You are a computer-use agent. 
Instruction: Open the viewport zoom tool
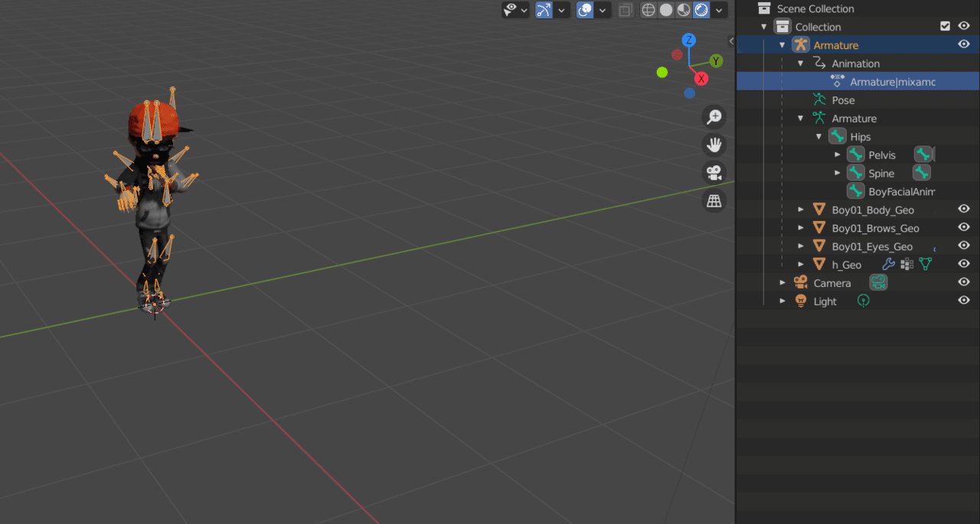click(714, 117)
